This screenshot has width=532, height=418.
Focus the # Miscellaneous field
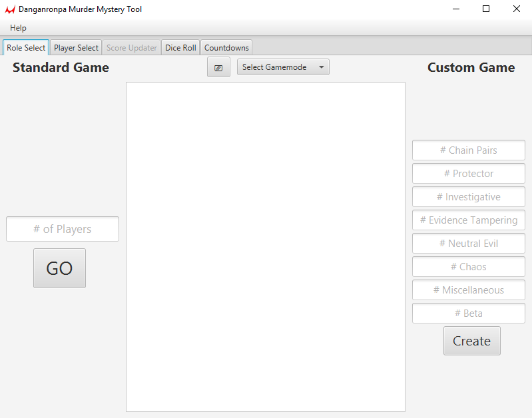(x=469, y=290)
